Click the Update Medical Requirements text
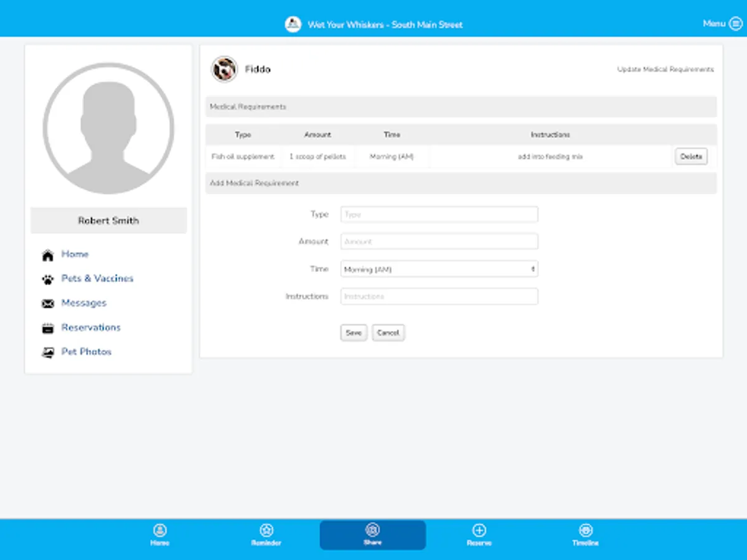 point(665,70)
